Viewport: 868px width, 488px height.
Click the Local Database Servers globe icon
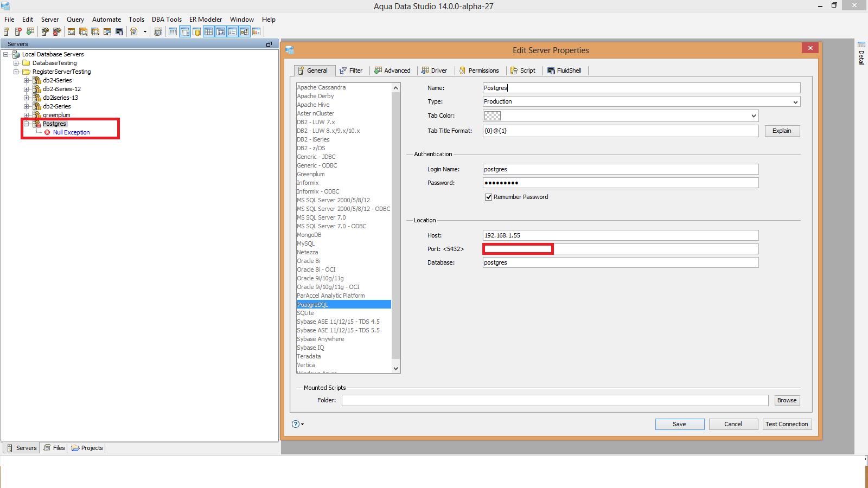(x=16, y=54)
